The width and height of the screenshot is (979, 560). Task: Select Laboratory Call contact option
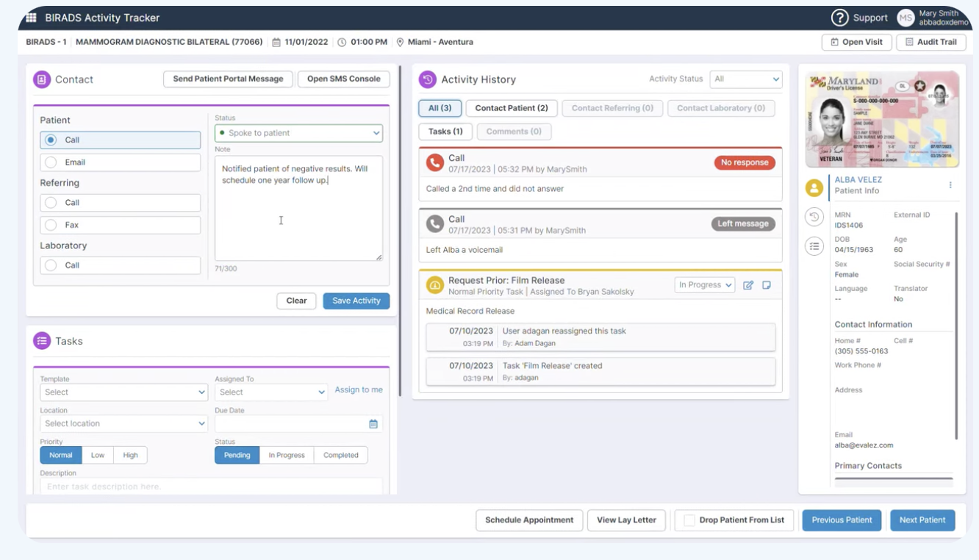pos(121,265)
